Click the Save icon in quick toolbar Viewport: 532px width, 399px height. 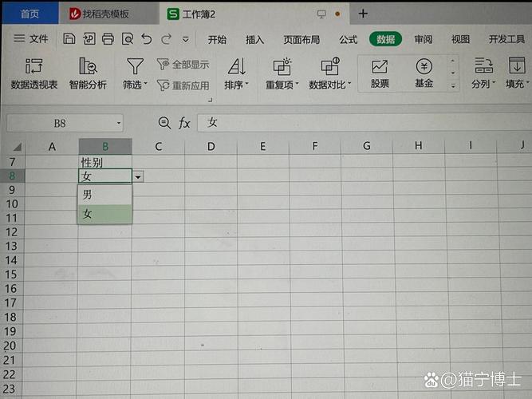69,39
